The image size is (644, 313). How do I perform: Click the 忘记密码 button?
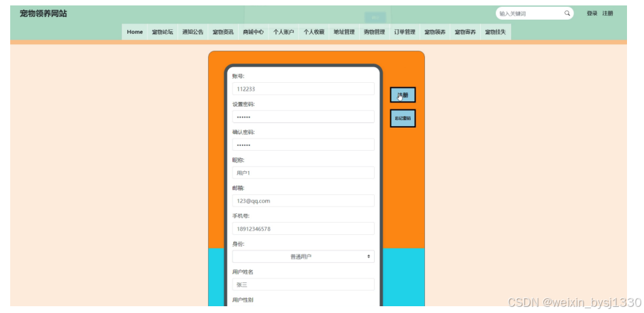pos(403,118)
